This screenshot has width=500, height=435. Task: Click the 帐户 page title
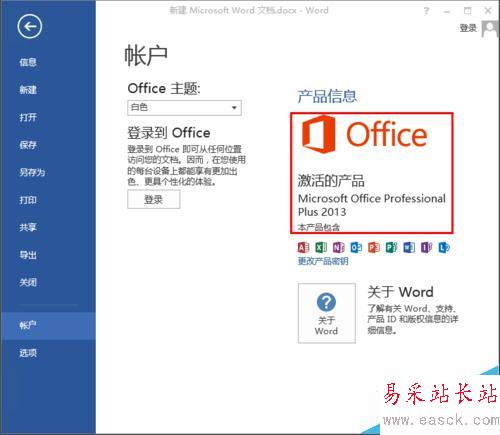point(146,56)
